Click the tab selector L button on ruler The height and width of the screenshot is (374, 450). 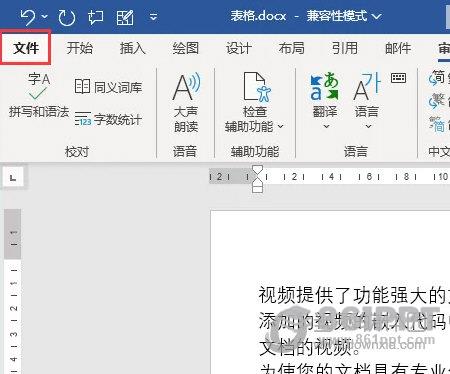pos(13,178)
